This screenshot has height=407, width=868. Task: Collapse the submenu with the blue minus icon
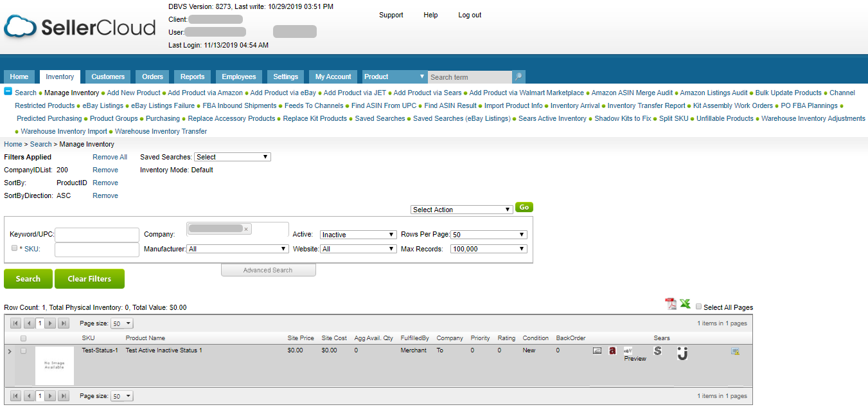8,91
